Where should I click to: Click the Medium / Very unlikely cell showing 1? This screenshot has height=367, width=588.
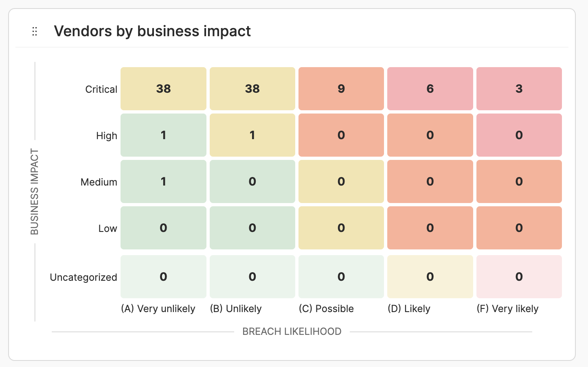[x=163, y=181]
